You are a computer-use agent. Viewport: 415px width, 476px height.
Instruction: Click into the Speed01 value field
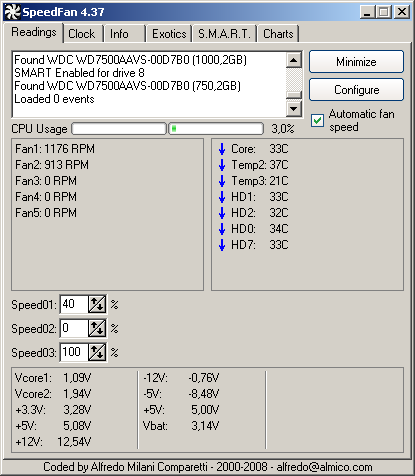[74, 304]
